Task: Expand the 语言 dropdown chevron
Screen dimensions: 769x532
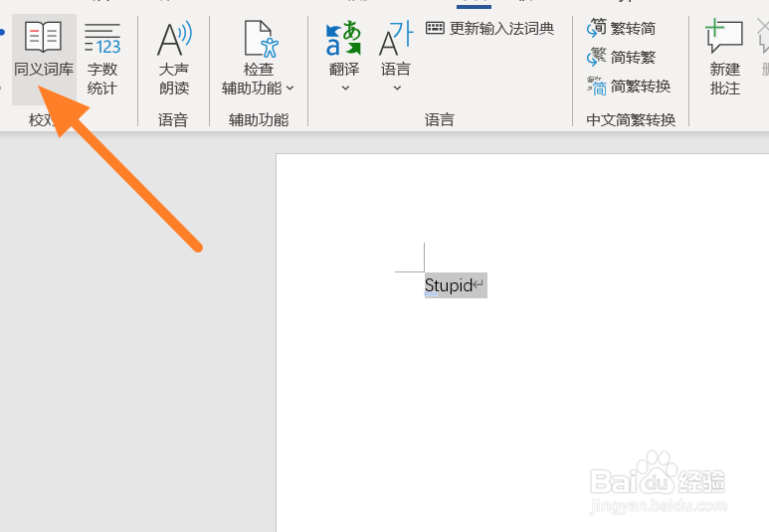Action: [x=397, y=89]
